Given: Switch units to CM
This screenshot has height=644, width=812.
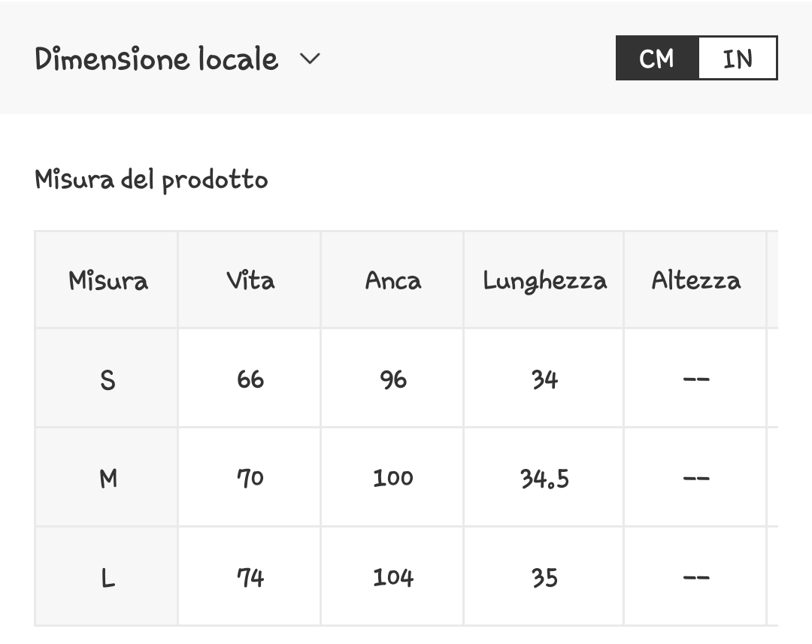Looking at the screenshot, I should pos(657,58).
